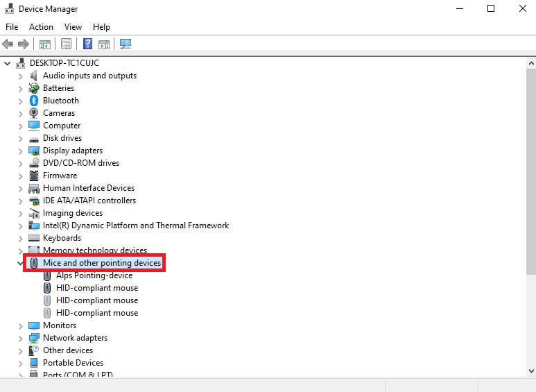Expand the Batteries node arrow
Image resolution: width=536 pixels, height=392 pixels.
click(21, 89)
